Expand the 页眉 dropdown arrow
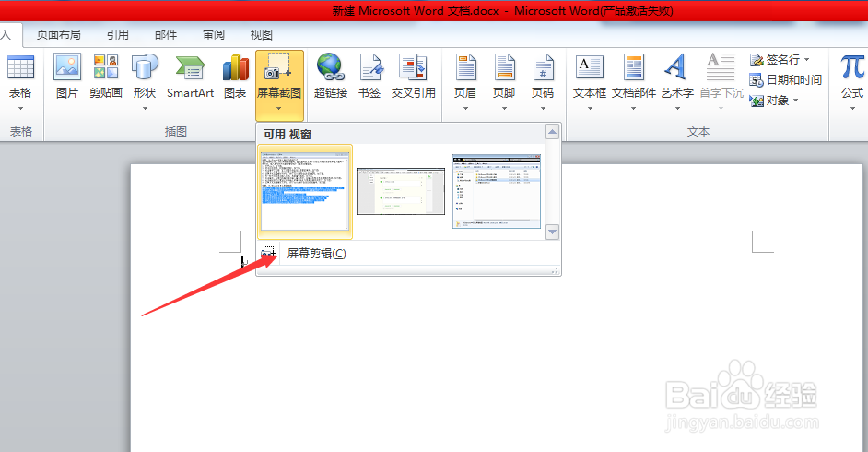 click(x=465, y=109)
